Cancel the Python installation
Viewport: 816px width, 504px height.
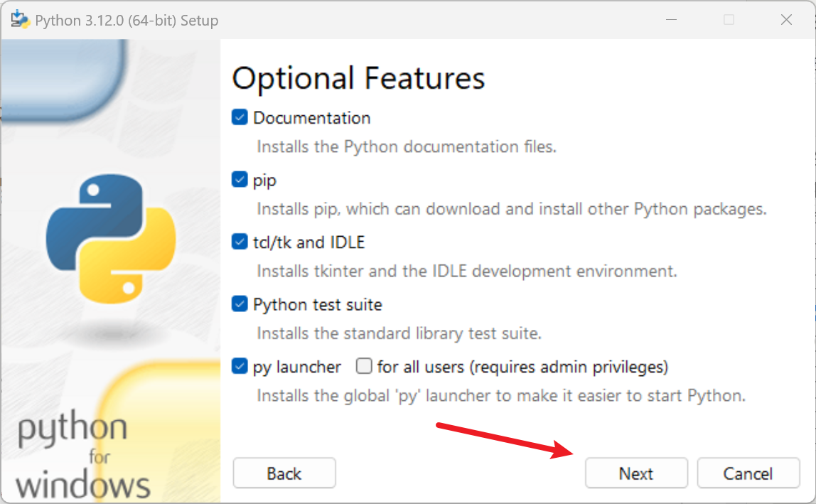[748, 473]
